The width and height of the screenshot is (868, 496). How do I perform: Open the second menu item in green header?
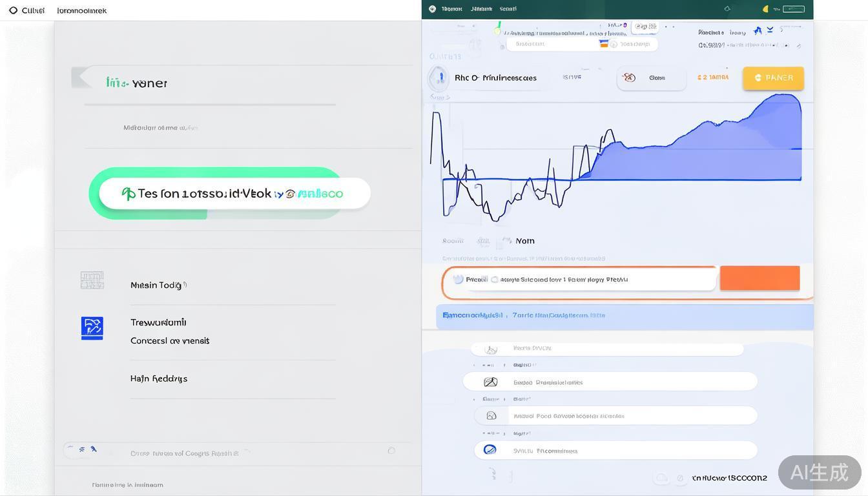pyautogui.click(x=481, y=9)
